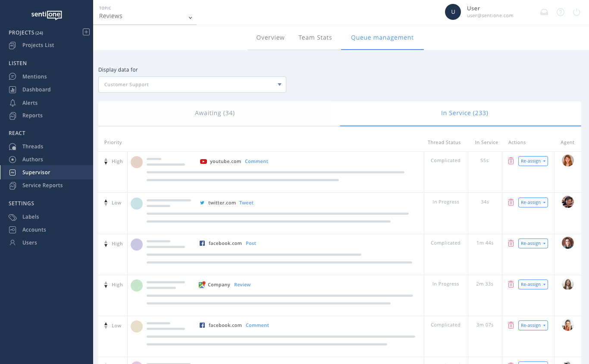589x364 pixels.
Task: Open the help icon in the top bar
Action: [560, 12]
